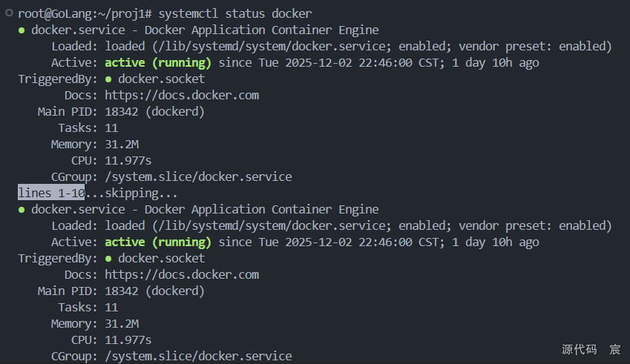Click the highlighted 'lines 1-10' pager indicator
Screen dimensions: 630x364
(51, 193)
